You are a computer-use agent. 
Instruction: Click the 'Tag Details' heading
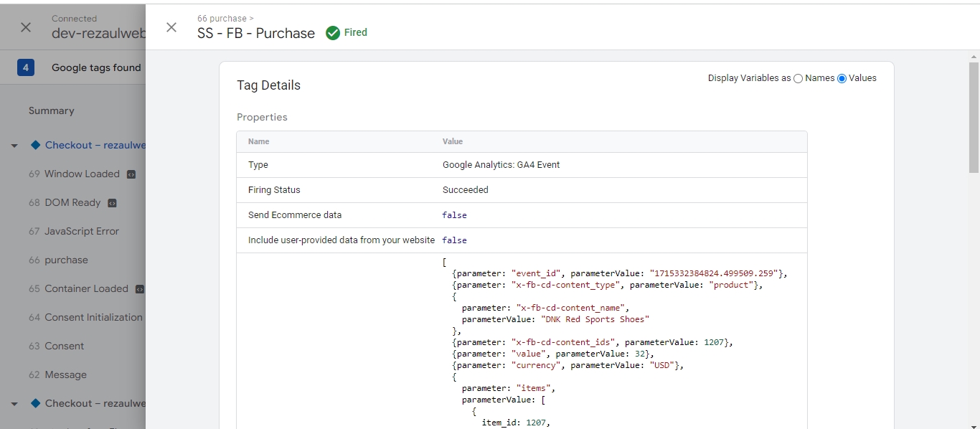click(x=269, y=85)
